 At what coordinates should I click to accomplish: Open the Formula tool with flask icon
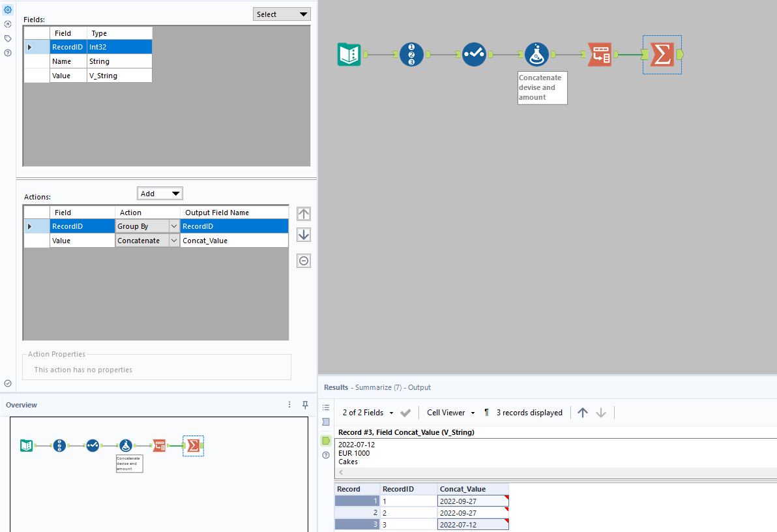tap(536, 54)
